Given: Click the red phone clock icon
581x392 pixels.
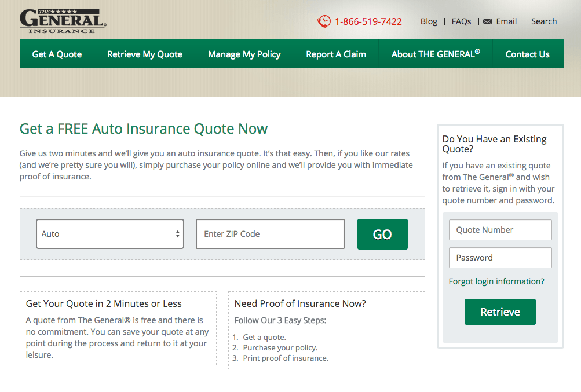Looking at the screenshot, I should pyautogui.click(x=324, y=21).
